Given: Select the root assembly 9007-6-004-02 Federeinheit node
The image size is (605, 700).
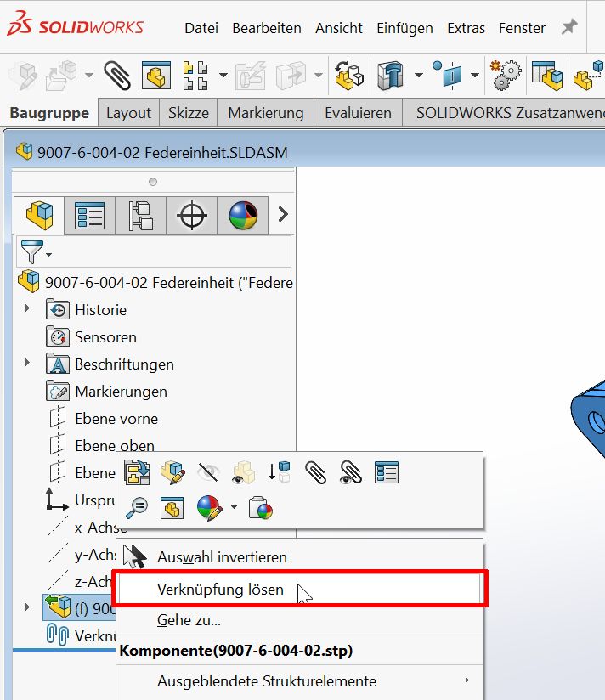Looking at the screenshot, I should (155, 283).
